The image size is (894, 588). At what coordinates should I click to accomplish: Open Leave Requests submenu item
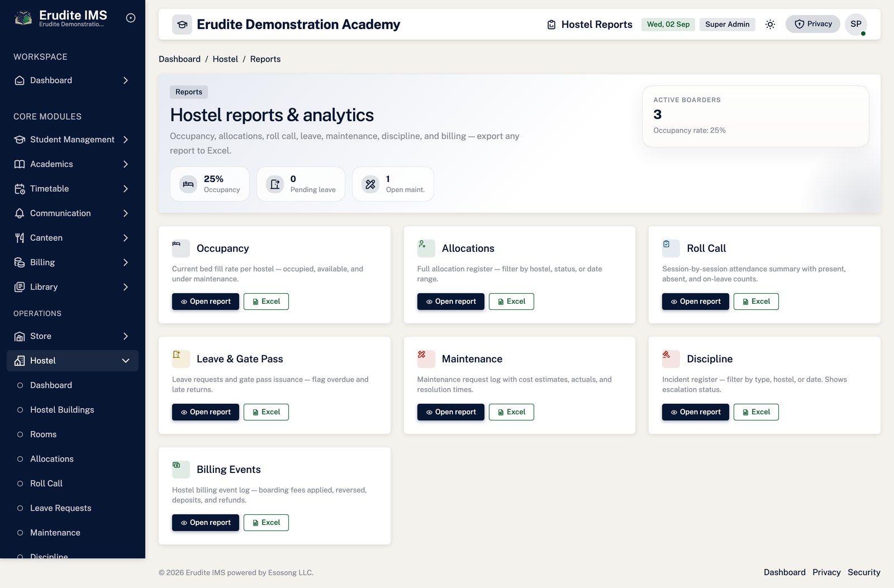click(x=73, y=508)
